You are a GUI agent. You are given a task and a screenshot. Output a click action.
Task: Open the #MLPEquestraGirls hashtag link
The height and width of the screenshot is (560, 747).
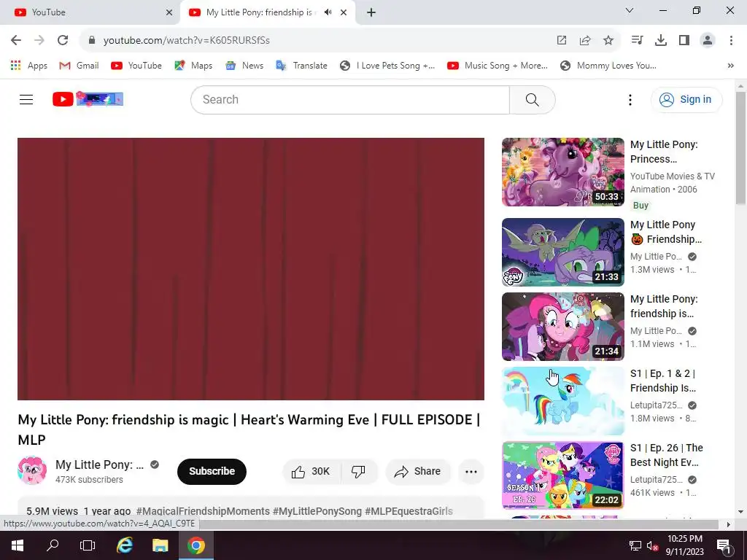(x=409, y=511)
